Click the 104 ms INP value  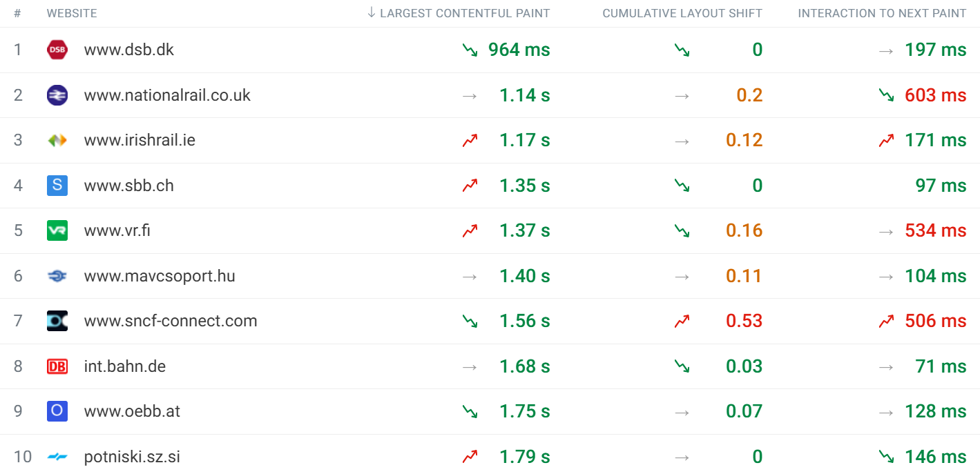click(x=936, y=276)
